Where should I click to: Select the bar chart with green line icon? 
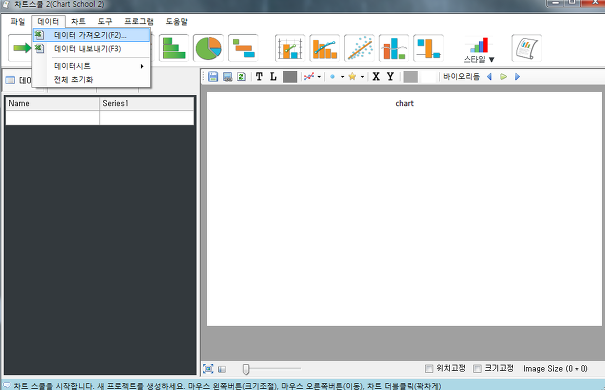pyautogui.click(x=290, y=48)
